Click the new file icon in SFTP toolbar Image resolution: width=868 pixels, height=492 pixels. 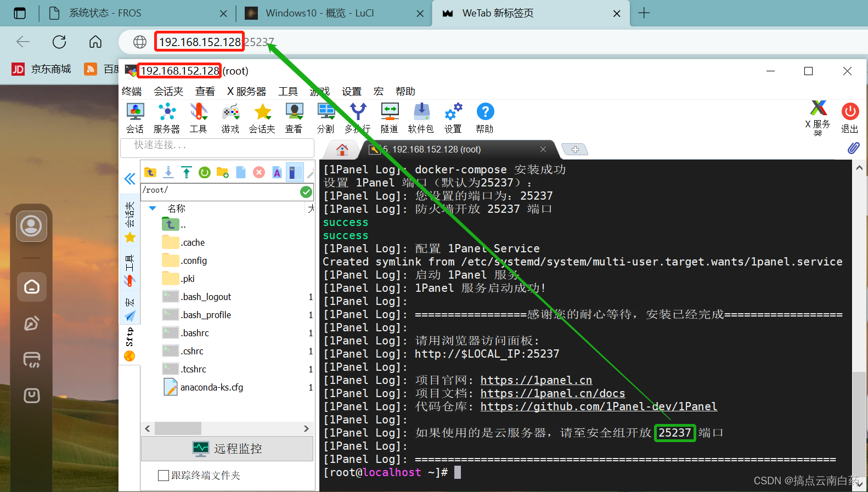point(241,172)
